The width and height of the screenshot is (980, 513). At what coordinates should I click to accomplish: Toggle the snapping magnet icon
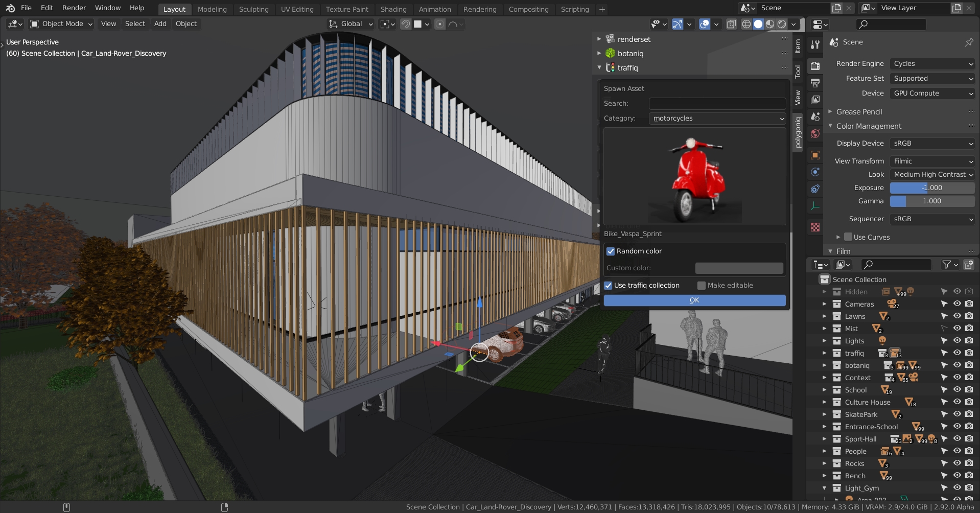(x=406, y=24)
